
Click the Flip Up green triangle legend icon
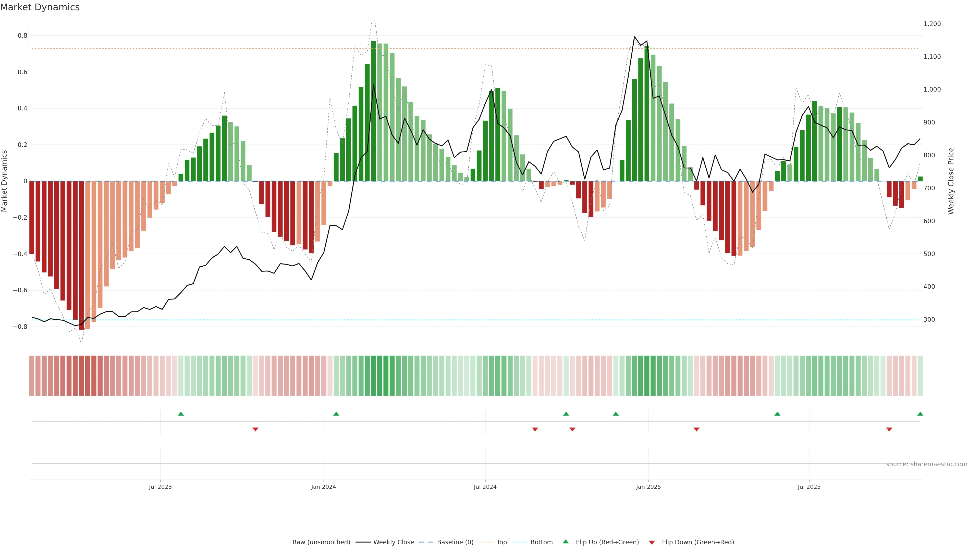[x=566, y=542]
